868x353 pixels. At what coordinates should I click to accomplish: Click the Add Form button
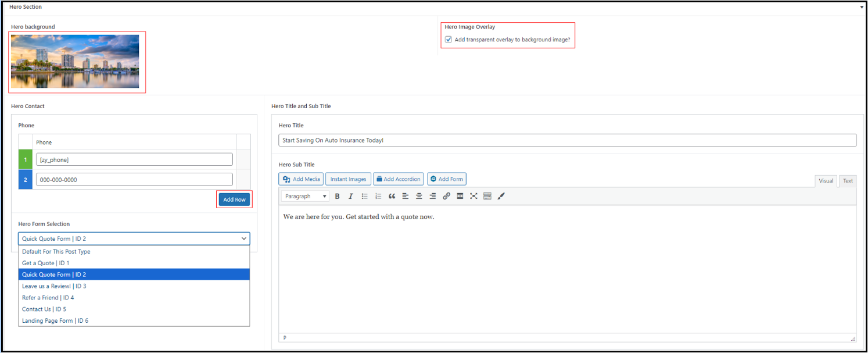[x=447, y=179]
